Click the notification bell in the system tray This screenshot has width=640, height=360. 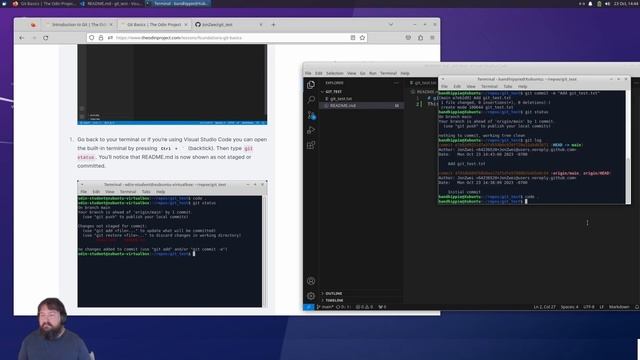tap(590, 3)
